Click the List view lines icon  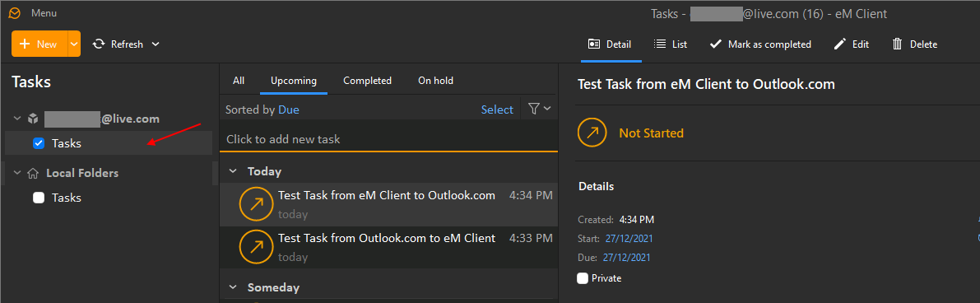click(659, 44)
